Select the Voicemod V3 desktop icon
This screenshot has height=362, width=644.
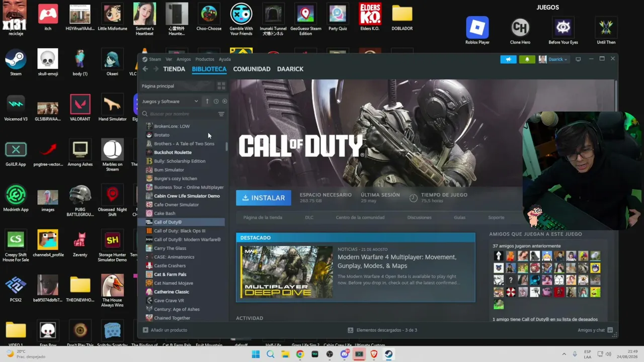[16, 108]
